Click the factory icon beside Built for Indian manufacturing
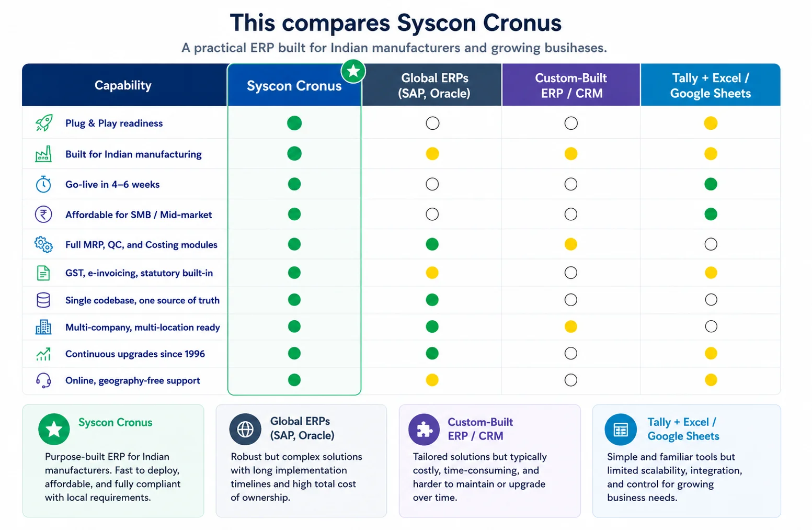 tap(43, 154)
